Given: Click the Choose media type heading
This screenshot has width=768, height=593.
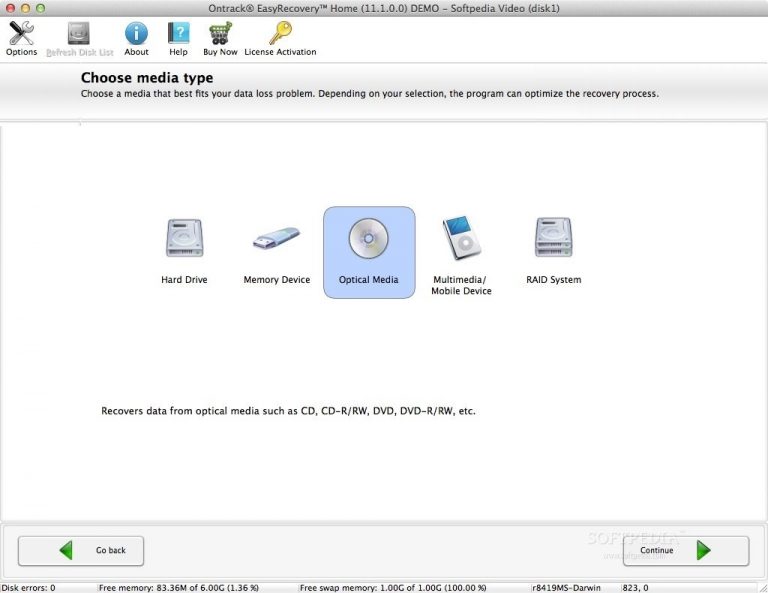Looking at the screenshot, I should pos(147,78).
